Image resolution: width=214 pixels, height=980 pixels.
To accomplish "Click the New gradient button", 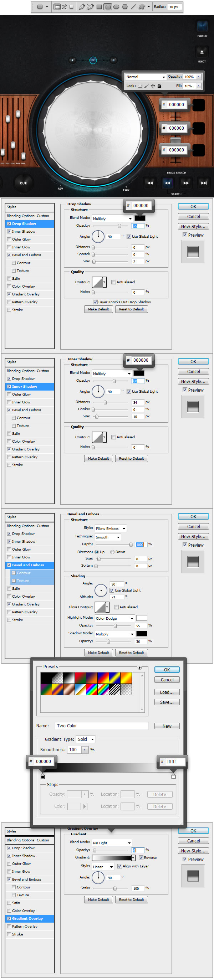I will pos(167,726).
